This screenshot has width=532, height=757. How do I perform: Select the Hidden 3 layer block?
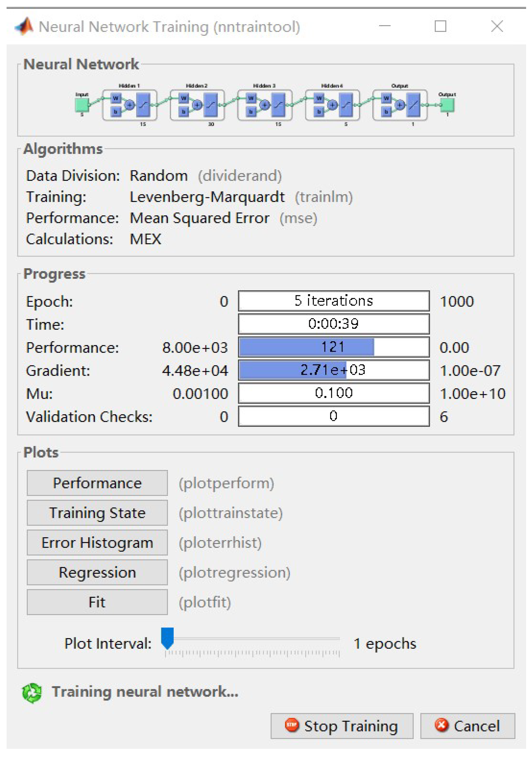tap(264, 105)
